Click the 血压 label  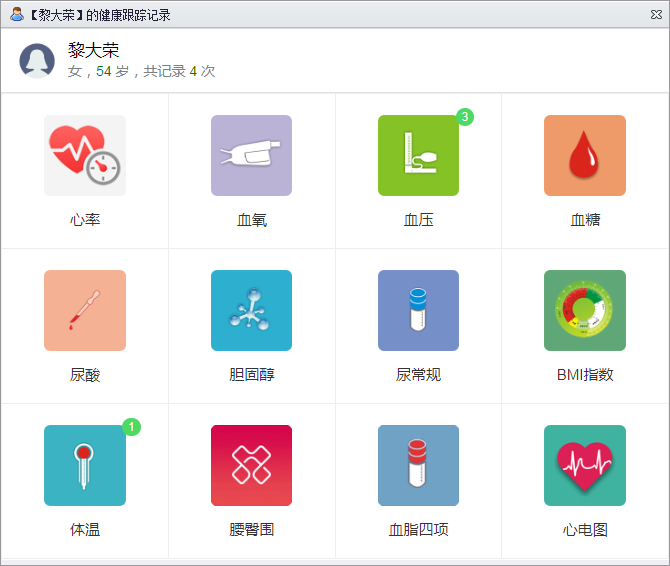pos(418,220)
